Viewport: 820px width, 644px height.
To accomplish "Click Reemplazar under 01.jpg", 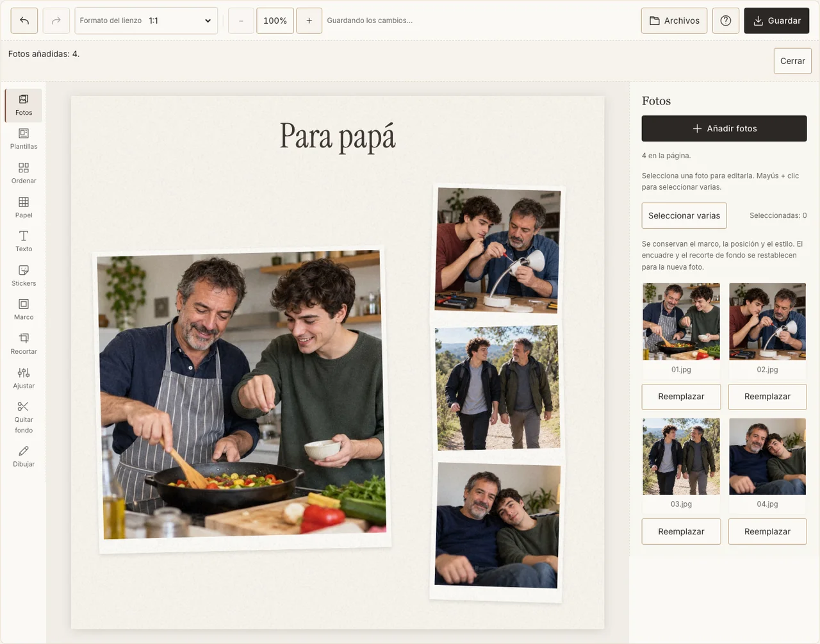I will click(681, 397).
